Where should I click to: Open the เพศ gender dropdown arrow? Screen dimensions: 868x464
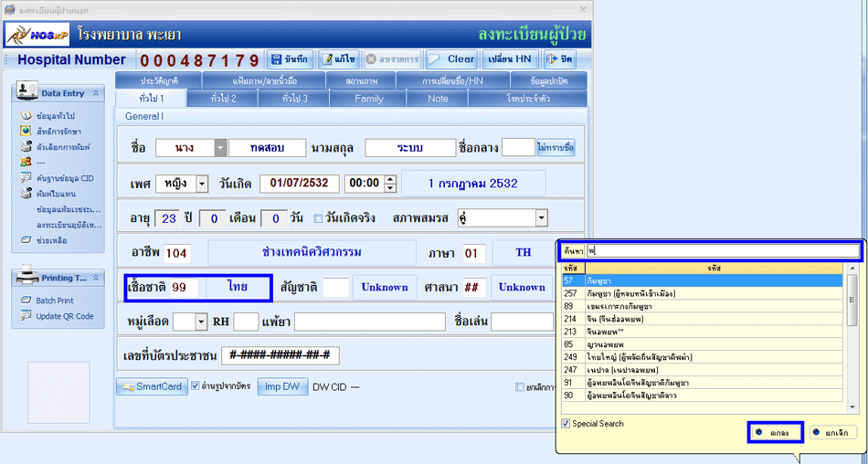(202, 184)
